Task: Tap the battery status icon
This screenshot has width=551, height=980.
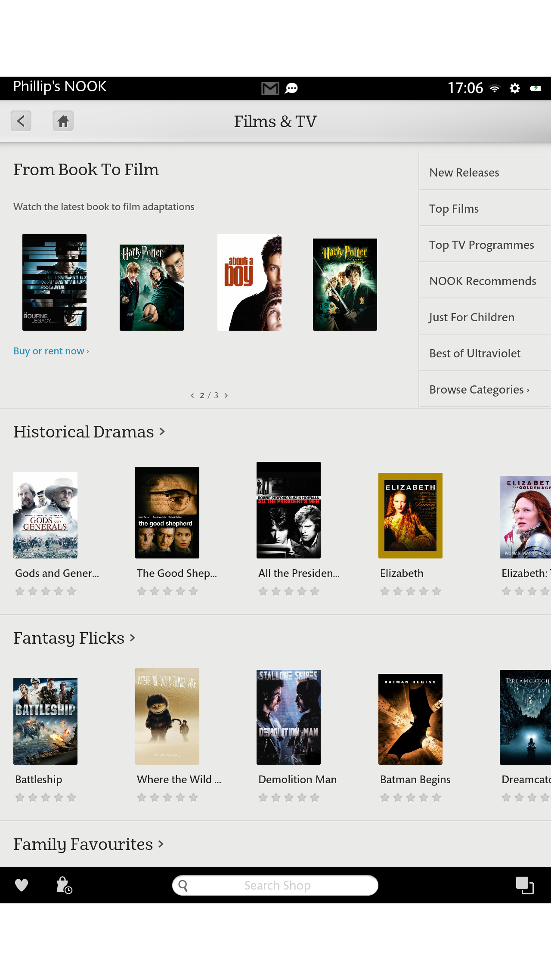Action: tap(536, 88)
